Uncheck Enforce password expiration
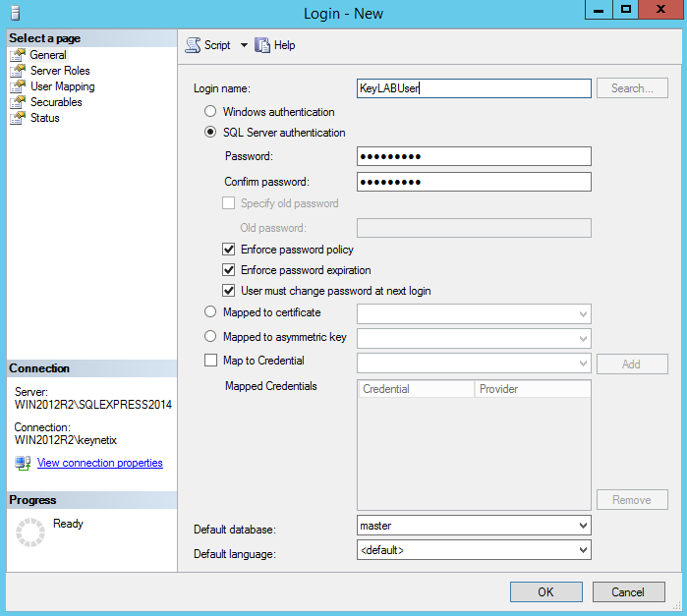 pos(229,270)
